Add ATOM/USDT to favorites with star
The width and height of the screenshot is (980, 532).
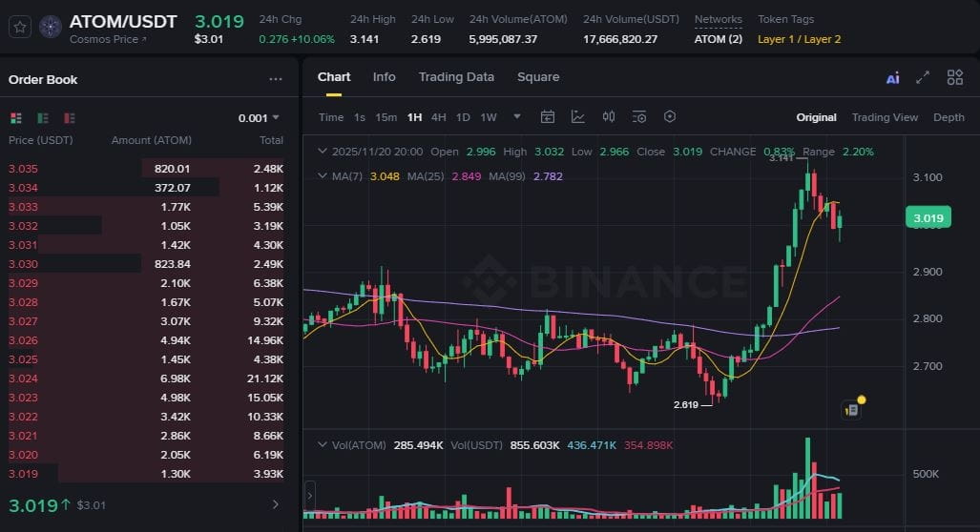[19, 27]
